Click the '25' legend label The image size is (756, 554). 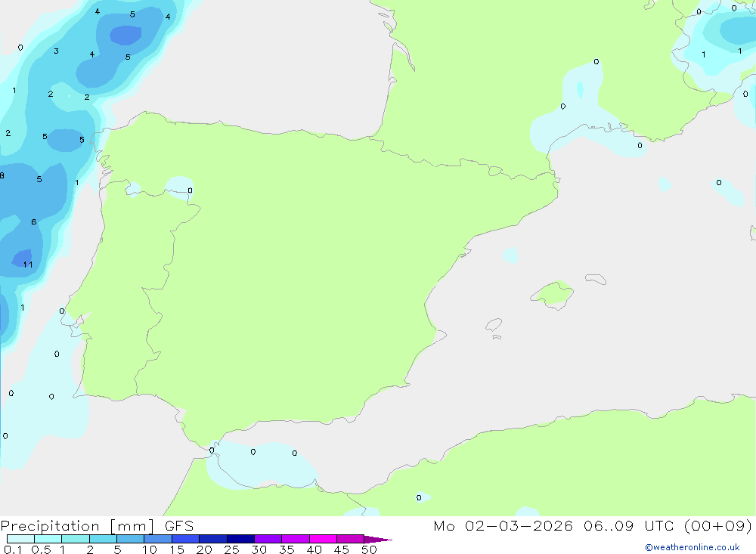click(231, 549)
